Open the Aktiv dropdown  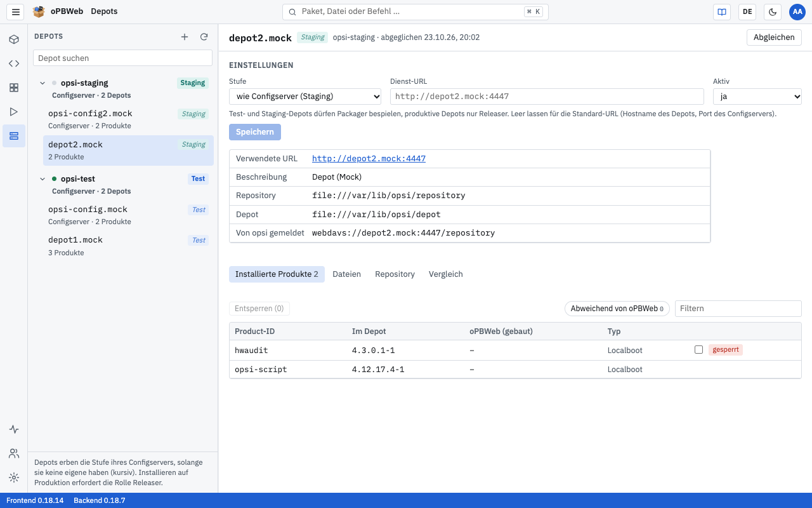click(757, 97)
